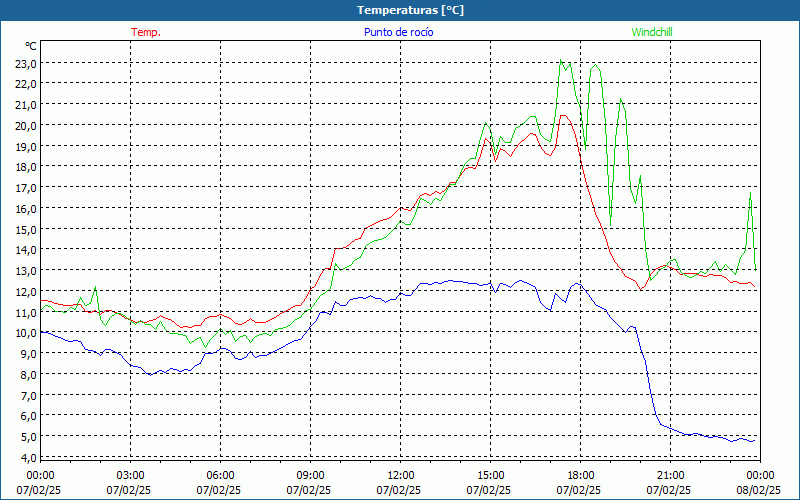Click the 17,0 y-axis value
800x500 pixels.
pyautogui.click(x=26, y=189)
